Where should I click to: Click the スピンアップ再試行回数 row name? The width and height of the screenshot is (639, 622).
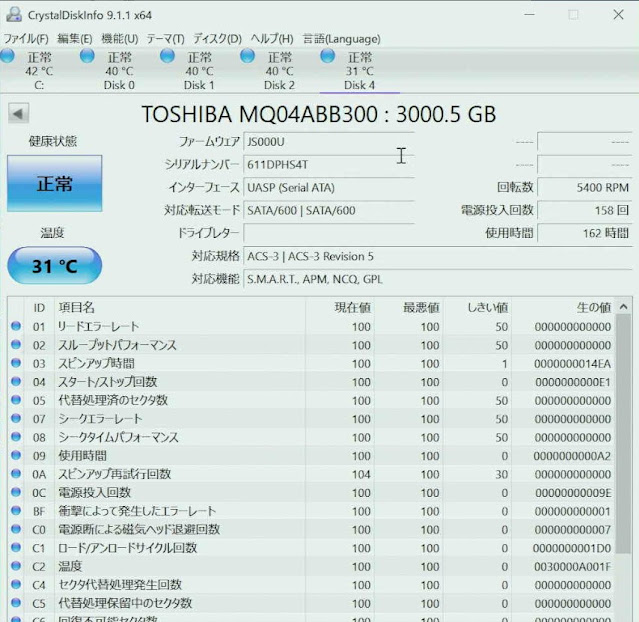click(115, 474)
